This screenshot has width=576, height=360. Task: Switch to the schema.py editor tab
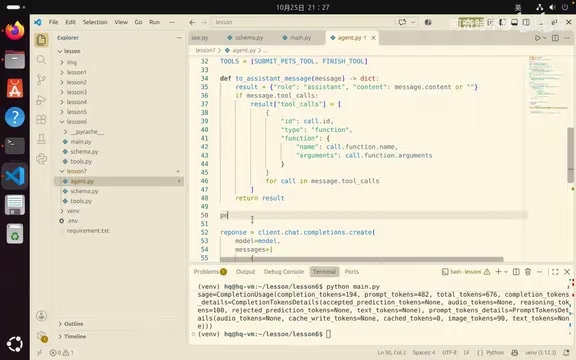(x=245, y=38)
